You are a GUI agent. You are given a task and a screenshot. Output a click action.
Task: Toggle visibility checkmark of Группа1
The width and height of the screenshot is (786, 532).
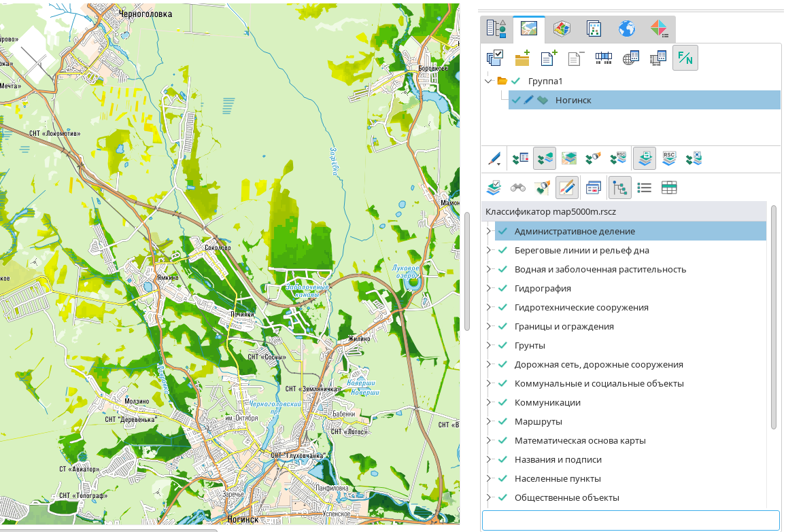click(x=515, y=81)
